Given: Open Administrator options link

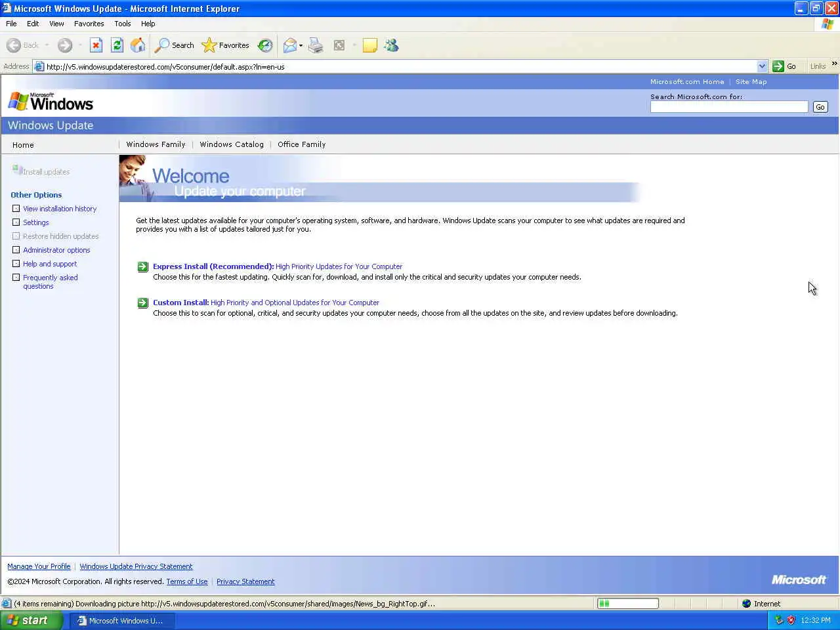Looking at the screenshot, I should pos(56,250).
